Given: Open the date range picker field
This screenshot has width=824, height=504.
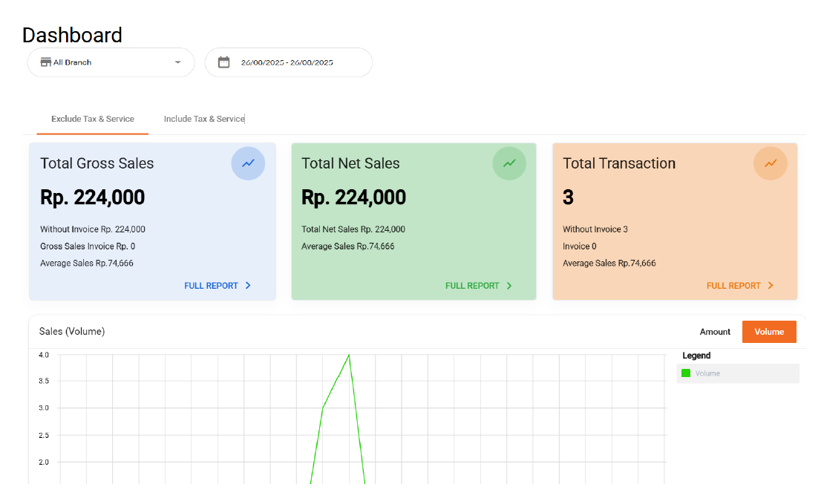Looking at the screenshot, I should 287,62.
